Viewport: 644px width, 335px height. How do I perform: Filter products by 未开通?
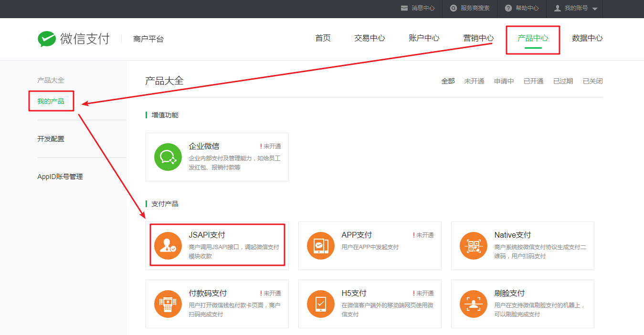474,81
